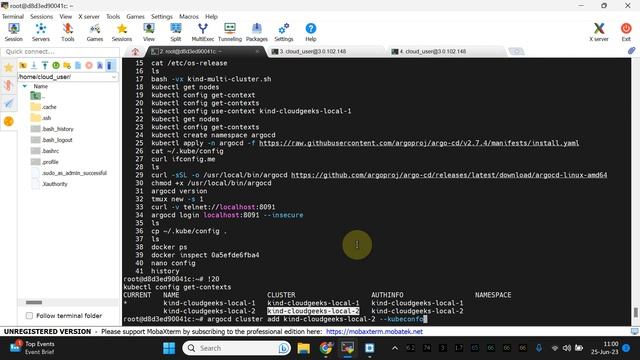Viewport: 640px width, 360px height.
Task: Open the Help menu in the menu bar
Action: click(211, 16)
